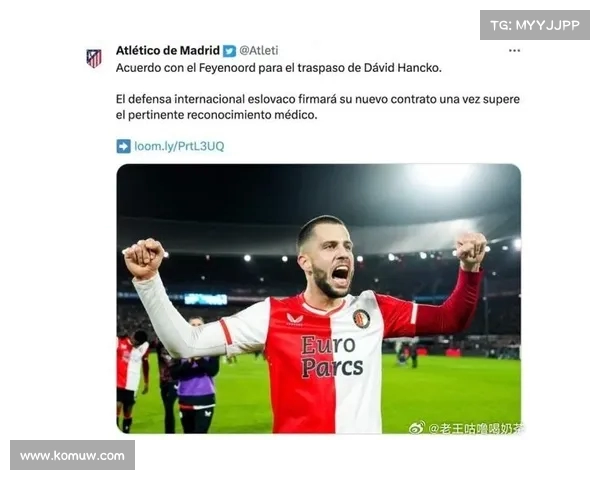Click the Euro Parcs sponsor text
The height and width of the screenshot is (480, 600).
tap(331, 357)
